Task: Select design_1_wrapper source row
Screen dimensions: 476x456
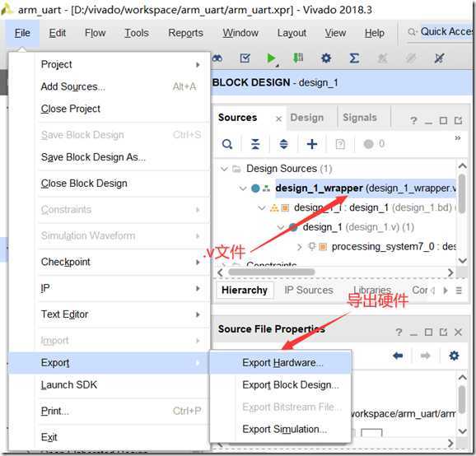Action: pyautogui.click(x=366, y=188)
